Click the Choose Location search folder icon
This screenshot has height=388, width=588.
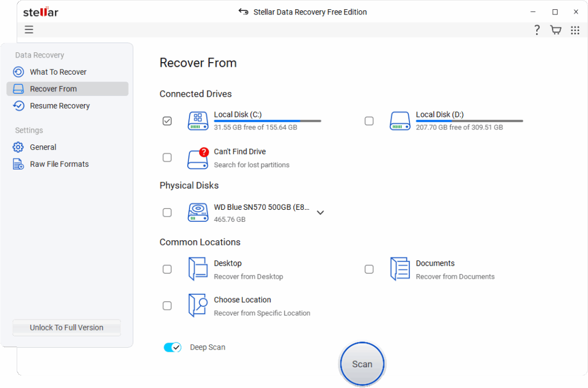click(198, 305)
